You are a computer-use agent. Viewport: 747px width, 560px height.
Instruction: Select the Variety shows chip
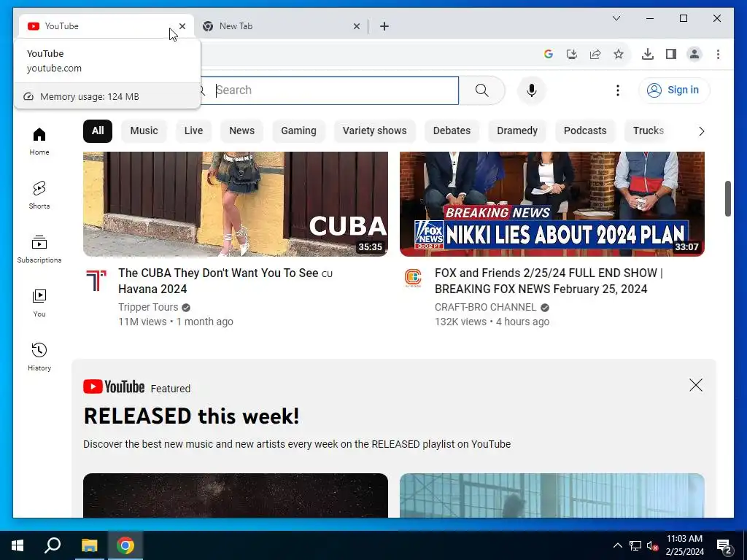(x=374, y=131)
